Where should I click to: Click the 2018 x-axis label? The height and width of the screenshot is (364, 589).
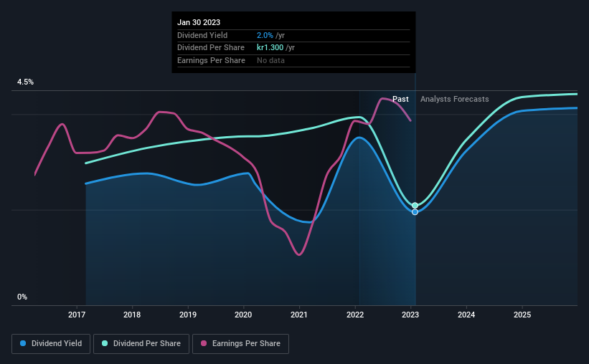pyautogui.click(x=132, y=315)
